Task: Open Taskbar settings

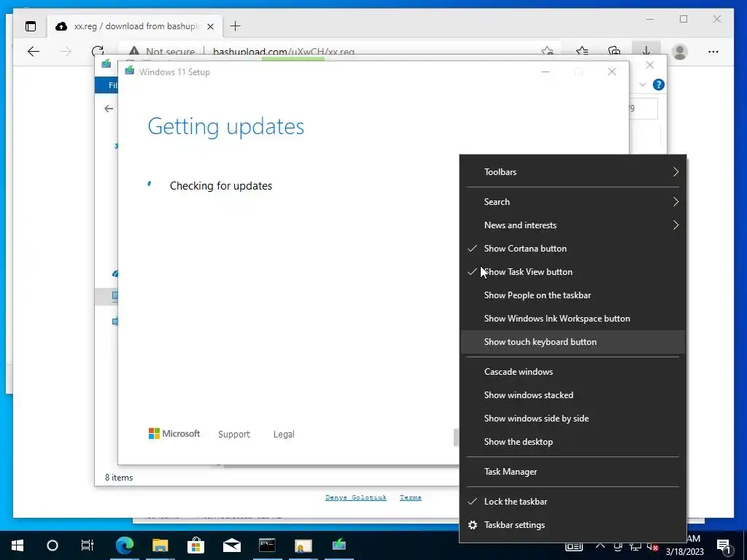Action: pyautogui.click(x=573, y=525)
